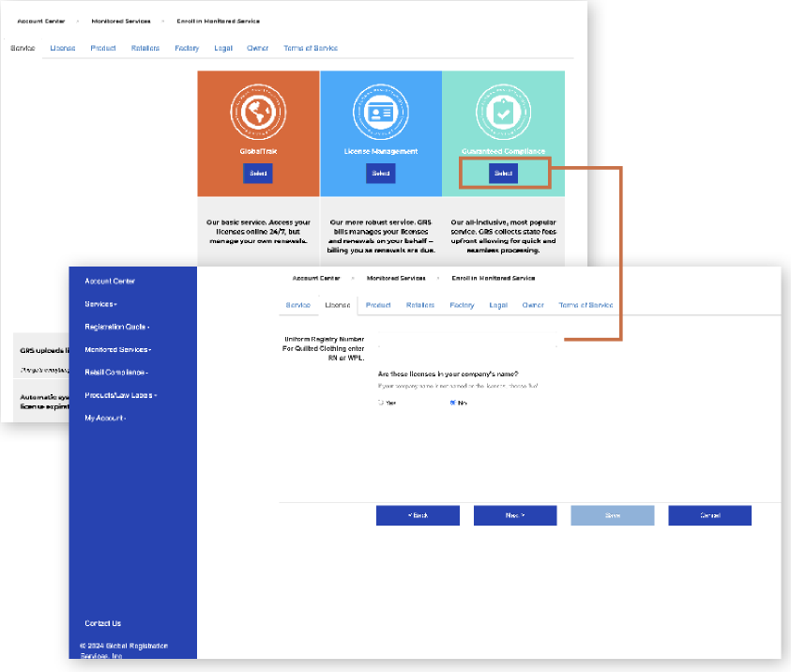The height and width of the screenshot is (672, 791).
Task: Expand the Services sidebar menu
Action: pyautogui.click(x=100, y=304)
